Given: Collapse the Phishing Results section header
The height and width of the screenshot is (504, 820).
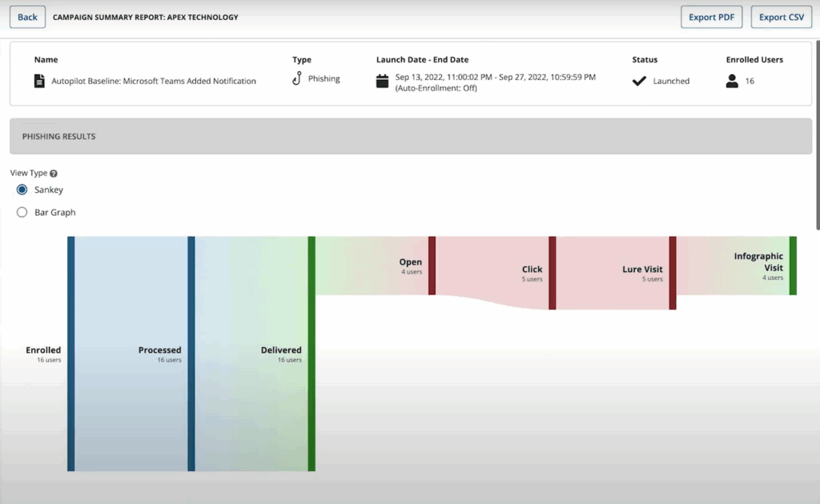Looking at the screenshot, I should coord(410,137).
